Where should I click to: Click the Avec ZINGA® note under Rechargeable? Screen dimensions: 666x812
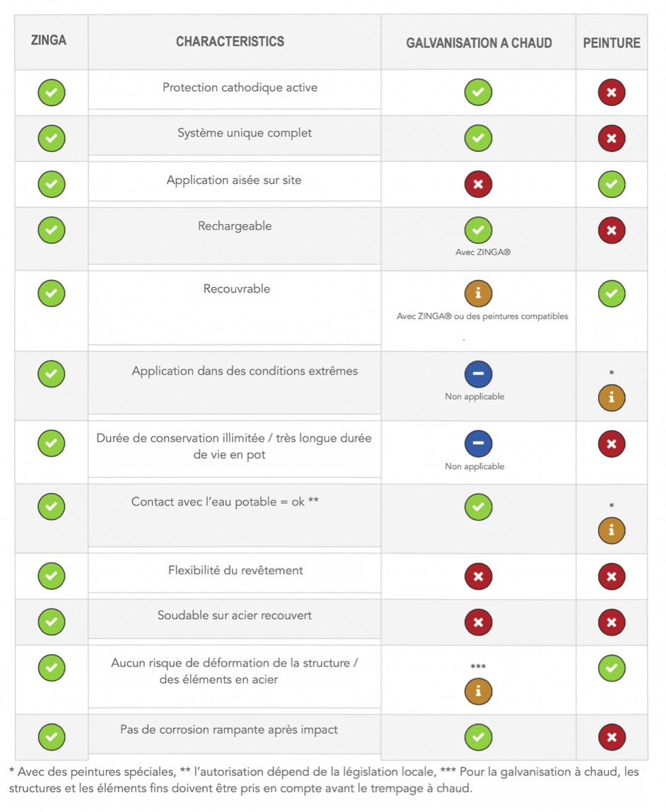pyautogui.click(x=483, y=253)
